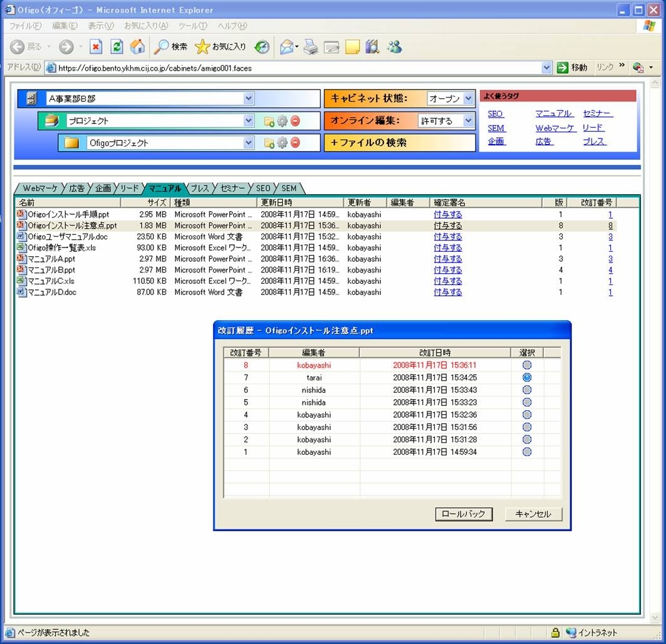This screenshot has height=644, width=666.
Task: Click the page vertical scrollbar down arrow
Action: (655, 618)
